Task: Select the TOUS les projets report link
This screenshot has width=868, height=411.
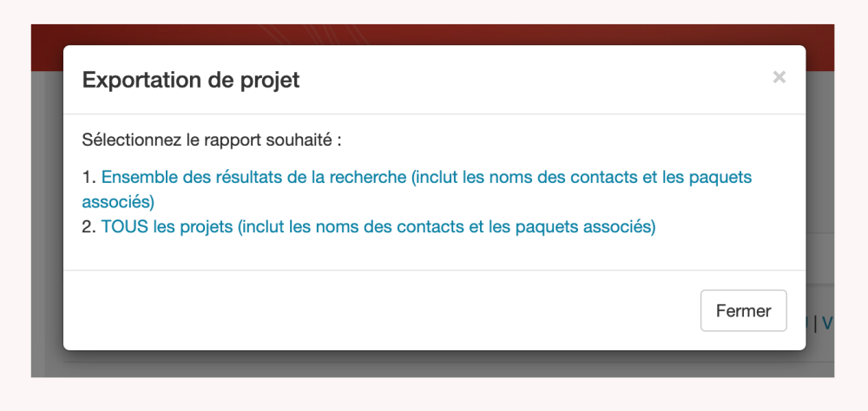Action: [378, 227]
